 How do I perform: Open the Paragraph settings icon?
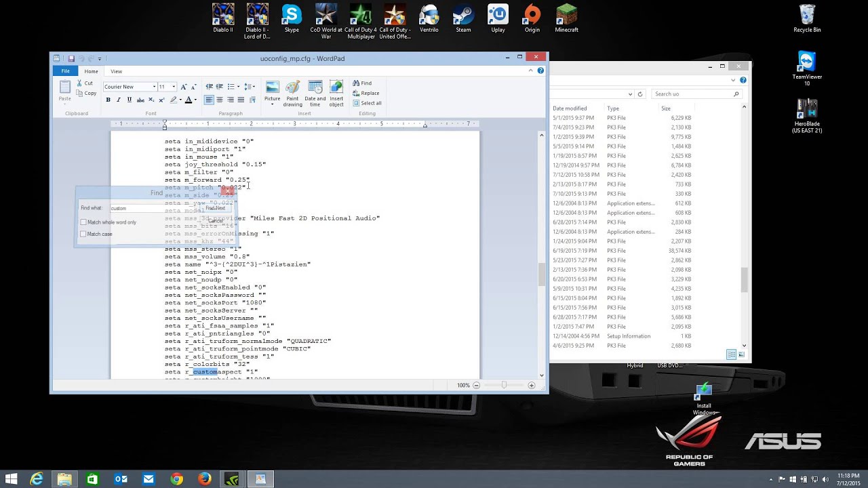click(x=252, y=100)
